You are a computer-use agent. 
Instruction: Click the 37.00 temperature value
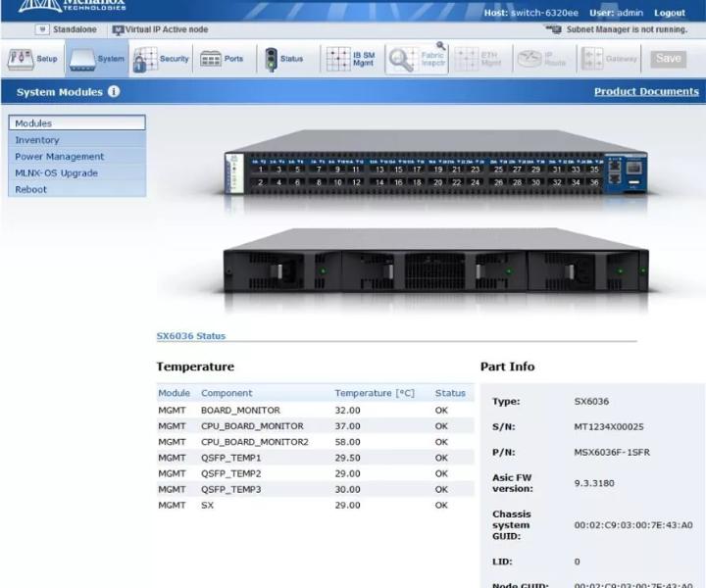pyautogui.click(x=347, y=426)
